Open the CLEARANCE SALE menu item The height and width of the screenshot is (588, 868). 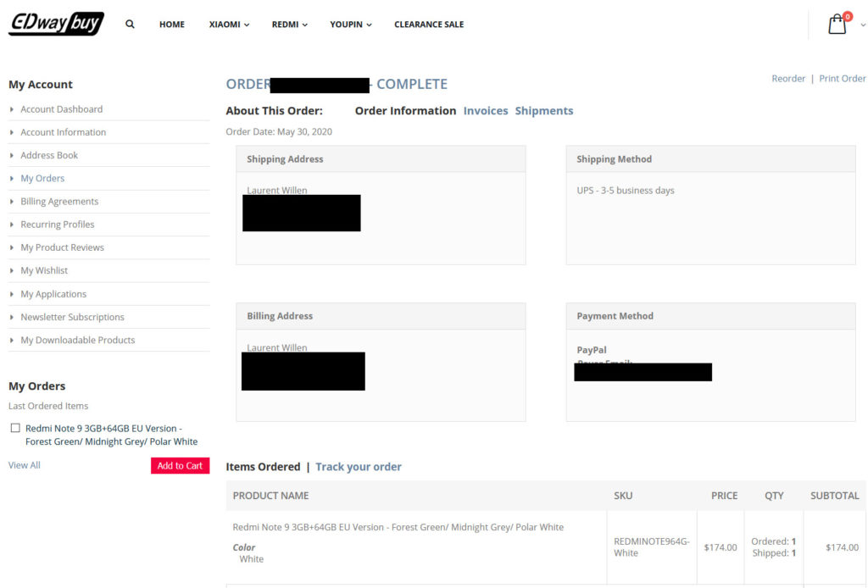pyautogui.click(x=428, y=25)
